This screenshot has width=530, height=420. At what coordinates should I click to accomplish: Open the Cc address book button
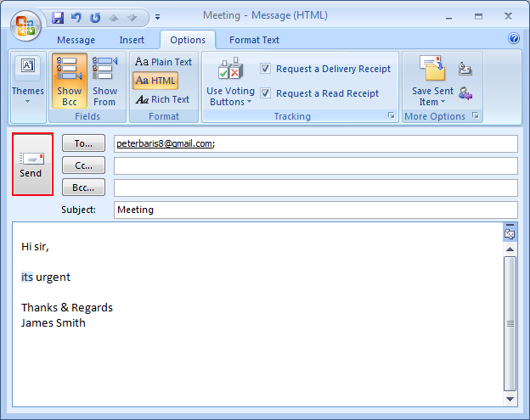pos(83,165)
